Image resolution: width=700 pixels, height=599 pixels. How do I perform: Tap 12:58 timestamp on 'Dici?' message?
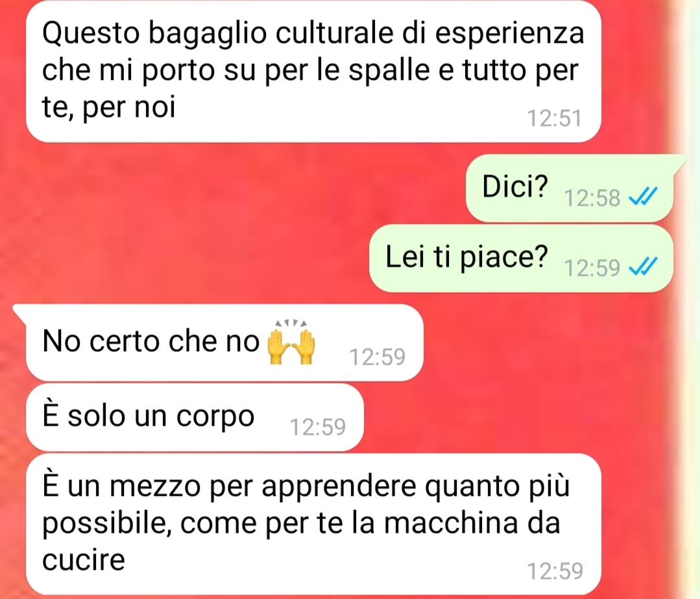click(592, 197)
